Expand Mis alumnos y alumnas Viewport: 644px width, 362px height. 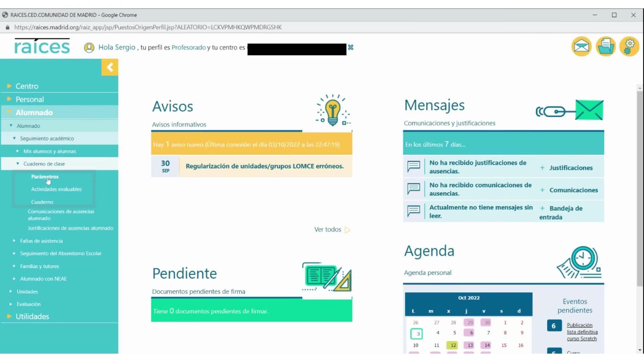pos(50,152)
